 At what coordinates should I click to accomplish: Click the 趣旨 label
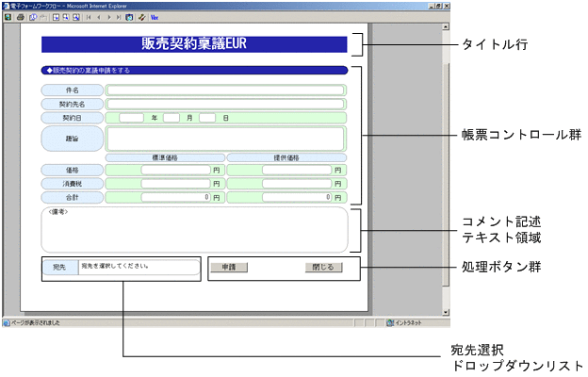point(72,139)
